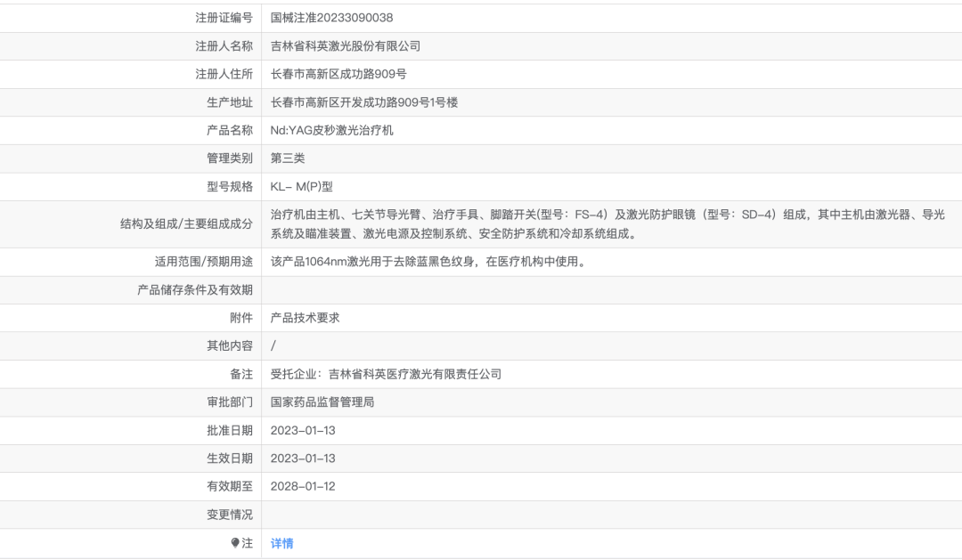Image resolution: width=962 pixels, height=560 pixels.
Task: Click the 生效日期 label
Action: pyautogui.click(x=230, y=459)
